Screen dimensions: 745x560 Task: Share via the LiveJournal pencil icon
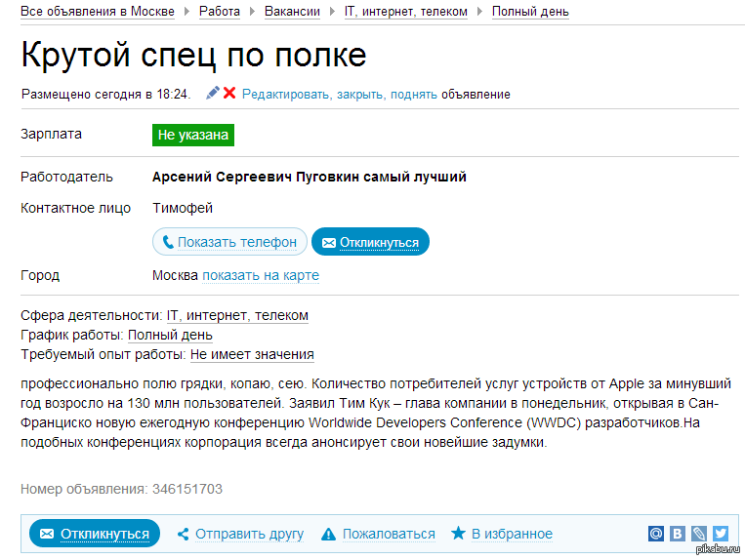699,534
